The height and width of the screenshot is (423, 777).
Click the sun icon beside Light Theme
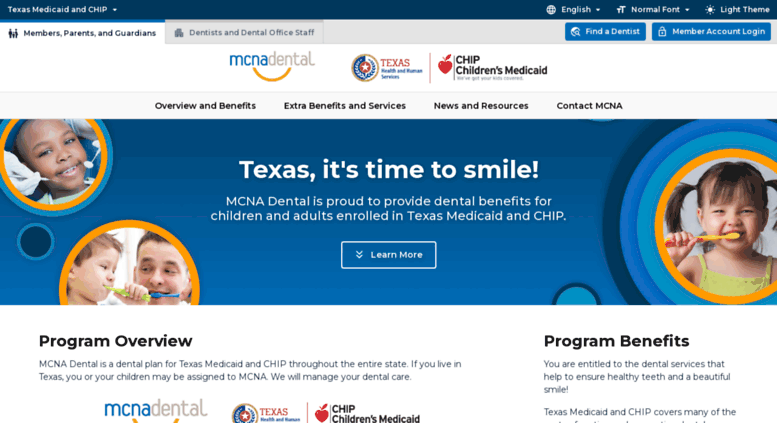pyautogui.click(x=710, y=9)
